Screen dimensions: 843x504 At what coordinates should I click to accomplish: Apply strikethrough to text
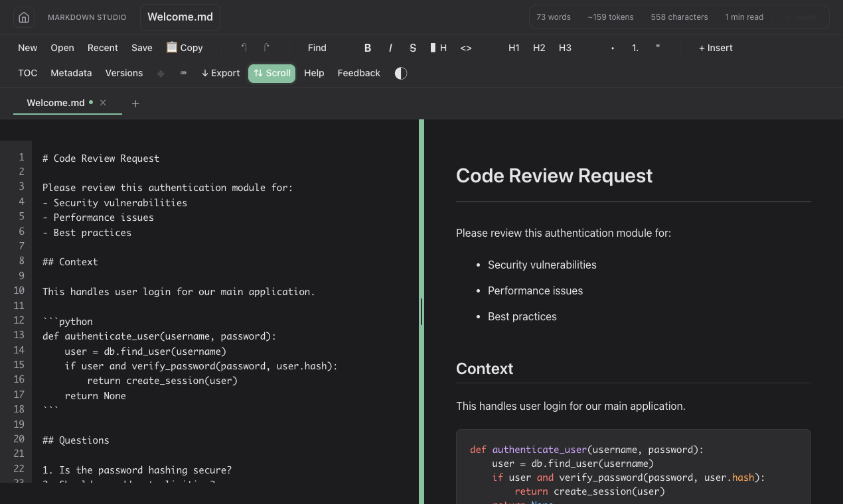[x=412, y=48]
